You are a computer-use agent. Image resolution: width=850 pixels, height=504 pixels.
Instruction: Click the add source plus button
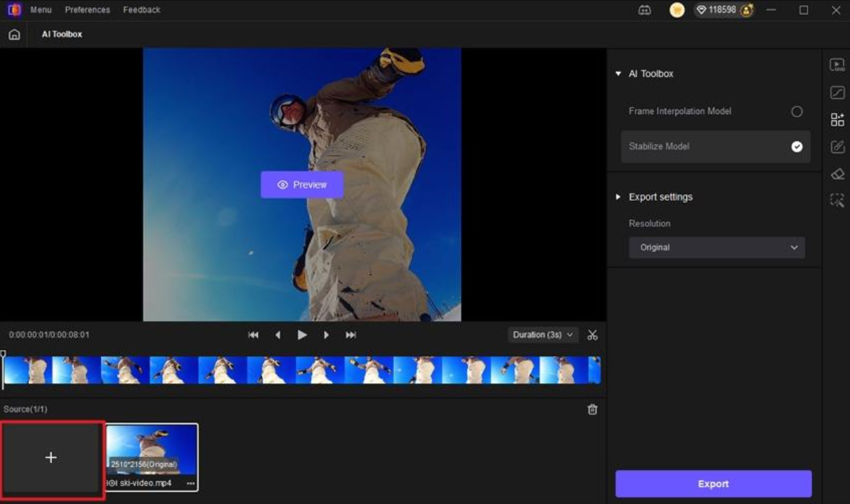click(51, 458)
